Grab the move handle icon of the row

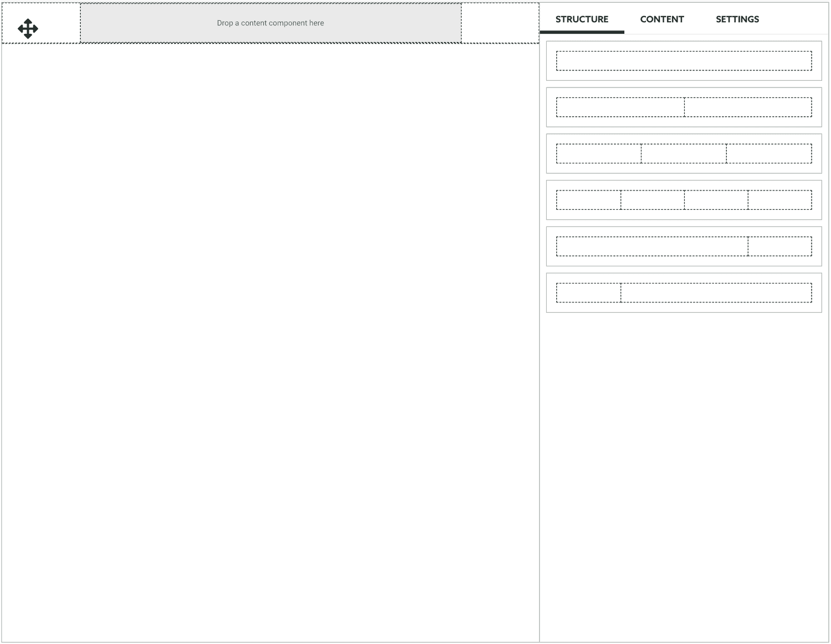tap(28, 28)
